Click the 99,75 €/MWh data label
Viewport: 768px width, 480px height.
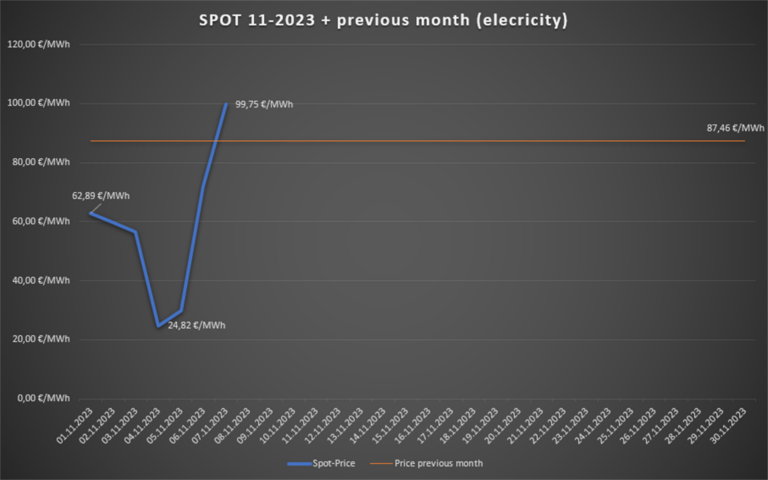264,104
